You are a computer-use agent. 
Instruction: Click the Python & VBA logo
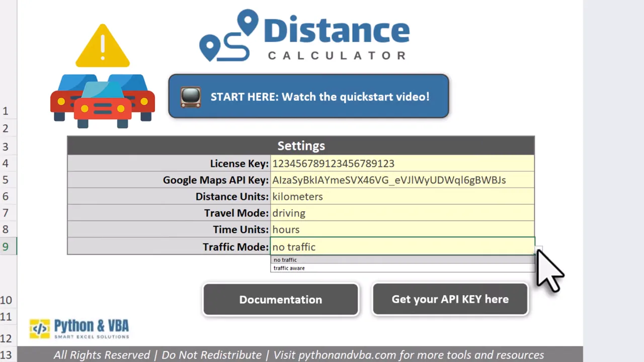[x=79, y=328]
